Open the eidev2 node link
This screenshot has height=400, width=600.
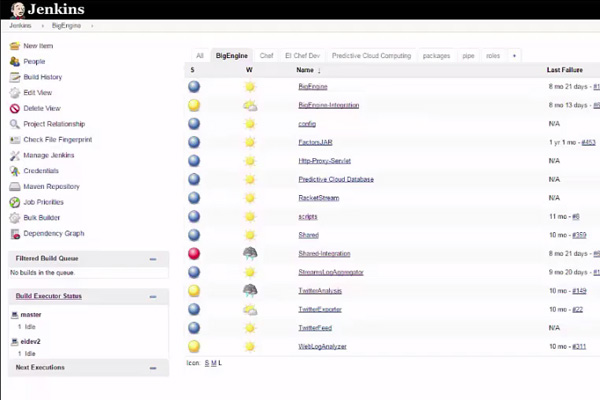coord(30,341)
